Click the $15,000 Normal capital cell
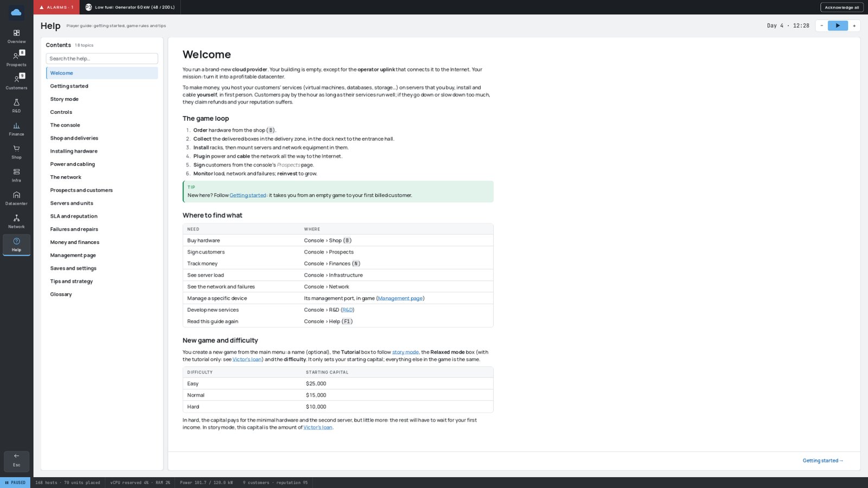Screen dimensions: 868x488 [316, 395]
